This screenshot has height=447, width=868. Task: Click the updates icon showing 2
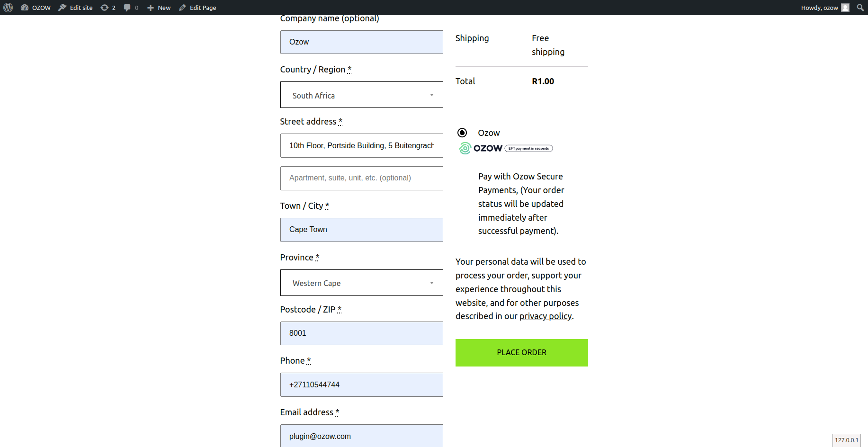(x=105, y=8)
